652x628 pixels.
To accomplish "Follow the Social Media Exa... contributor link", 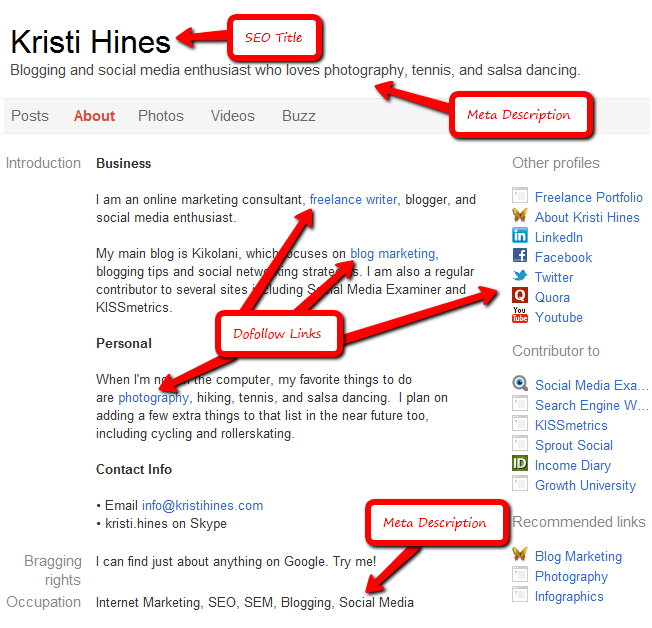I will coord(591,385).
